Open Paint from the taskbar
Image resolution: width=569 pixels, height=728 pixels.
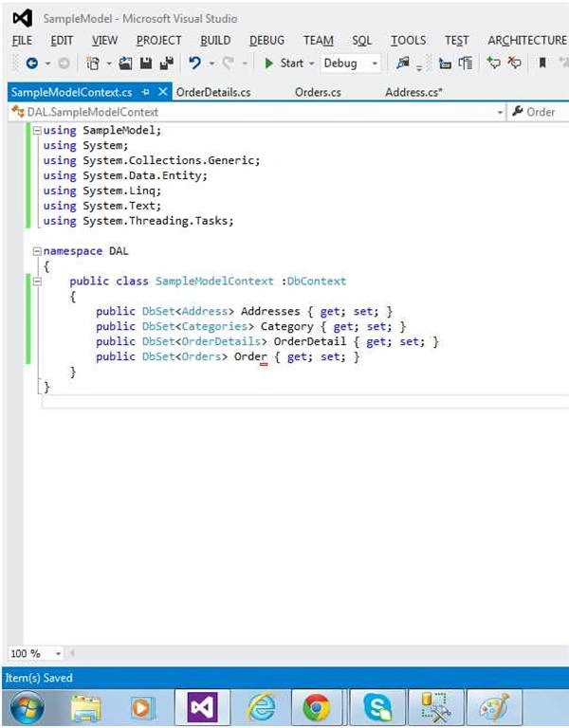(x=493, y=708)
